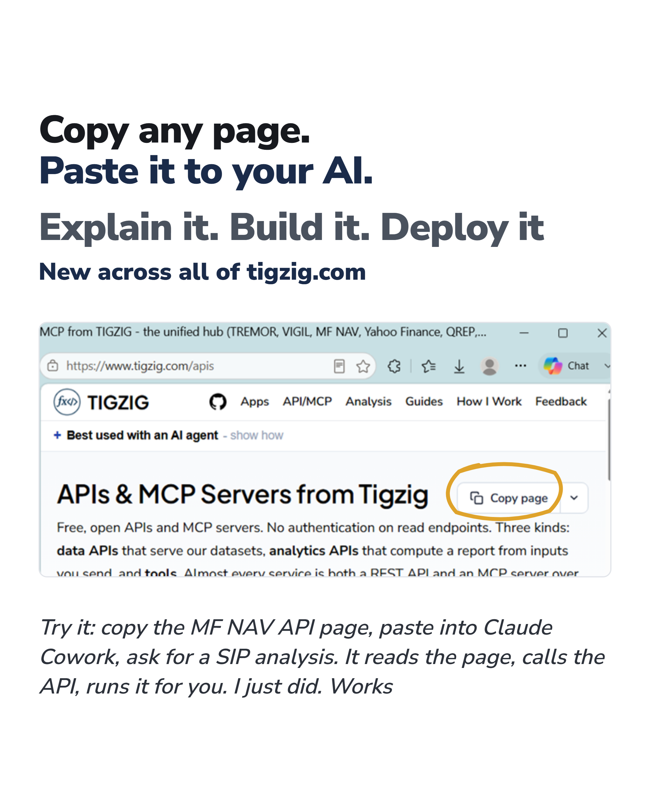Open the favorites list icon
The width and height of the screenshot is (650, 812).
pyautogui.click(x=429, y=366)
